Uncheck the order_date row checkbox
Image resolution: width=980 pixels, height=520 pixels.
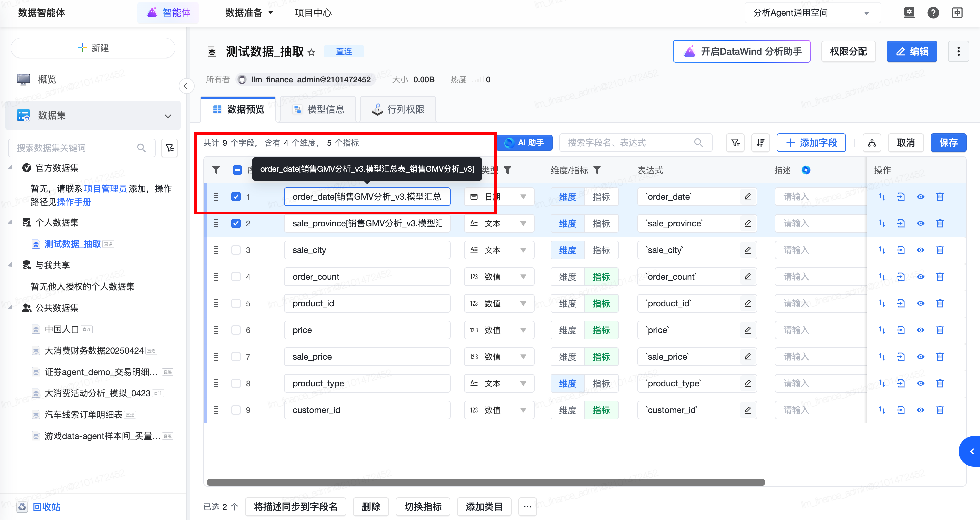pyautogui.click(x=236, y=197)
